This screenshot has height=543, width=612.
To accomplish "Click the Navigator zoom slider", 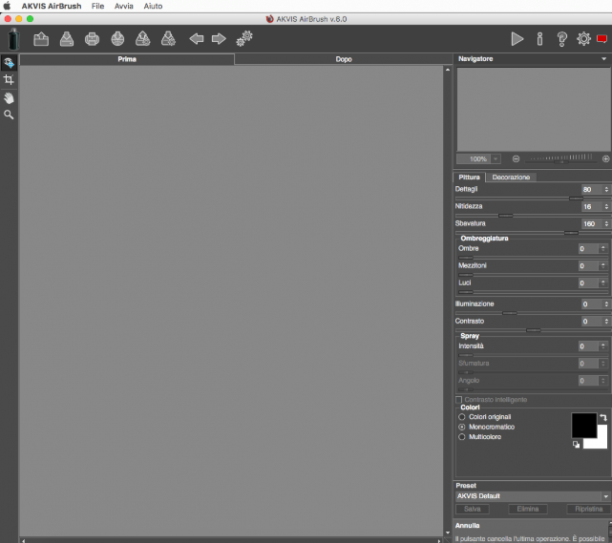I will (561, 158).
